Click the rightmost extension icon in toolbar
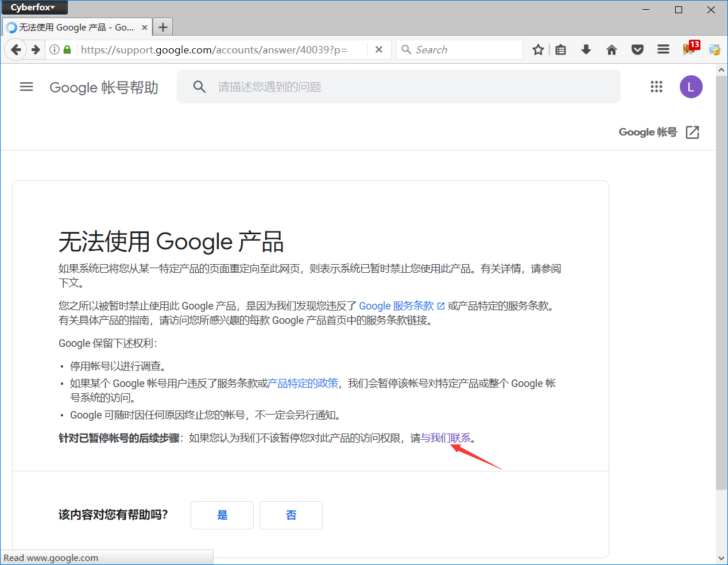Image resolution: width=728 pixels, height=565 pixels. 714,50
